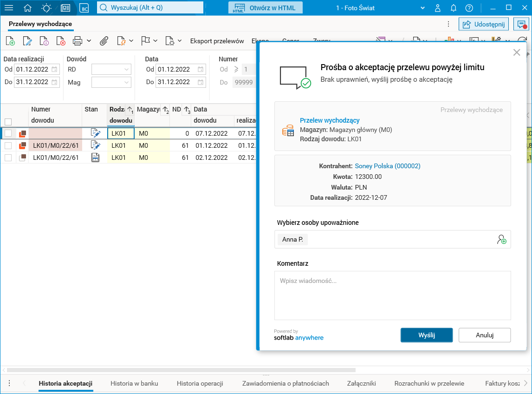Open the chat message icon near Udostępnij
The image size is (532, 394).
(521, 24)
